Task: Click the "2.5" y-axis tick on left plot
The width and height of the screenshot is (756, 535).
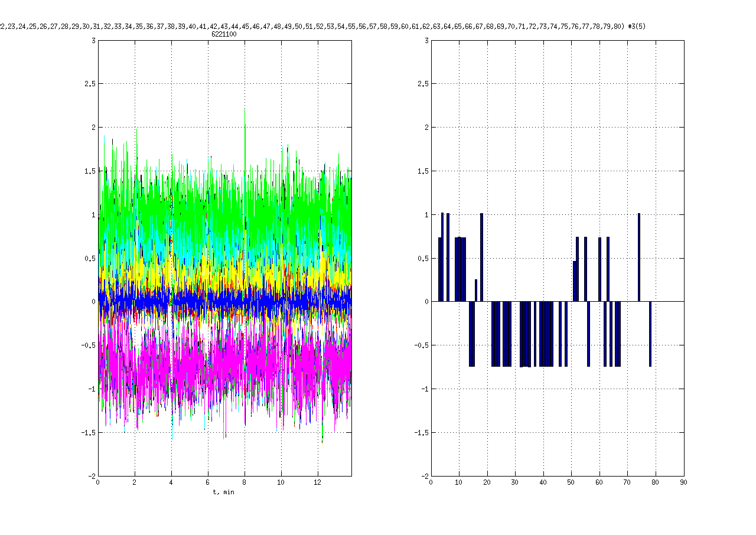Action: pyautogui.click(x=90, y=84)
